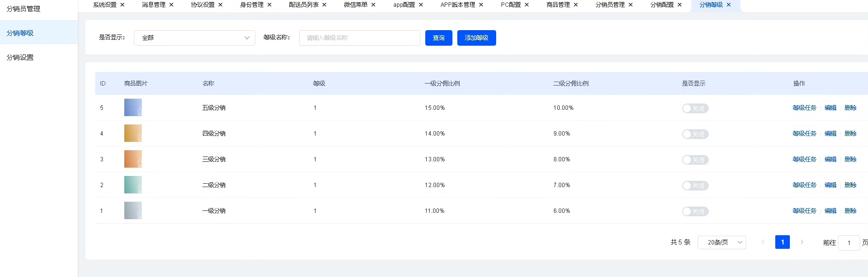The width and height of the screenshot is (868, 277).
Task: Open the 二级分销 blue-green image thumbnail
Action: 133,185
